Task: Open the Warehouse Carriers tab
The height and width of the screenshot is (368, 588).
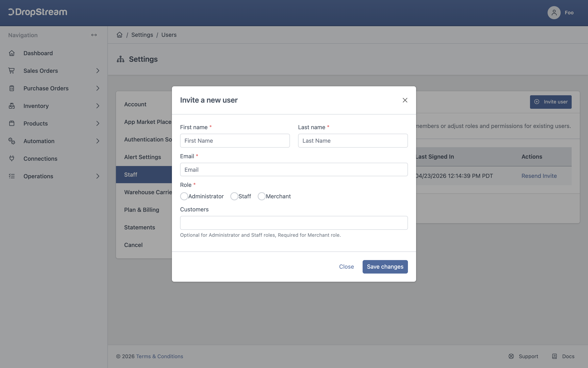Action: point(144,192)
